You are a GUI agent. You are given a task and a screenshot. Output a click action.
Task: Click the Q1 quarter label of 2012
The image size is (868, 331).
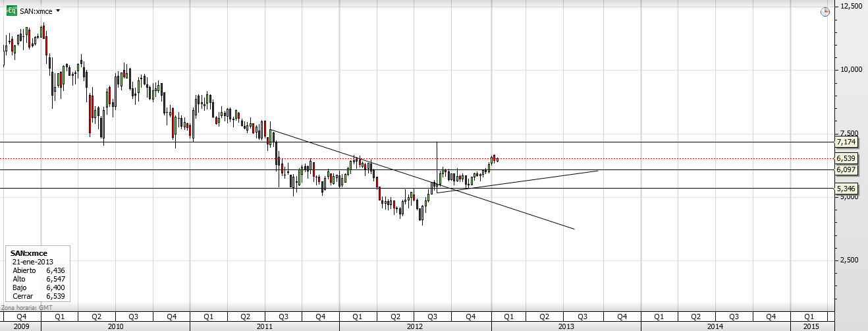[x=358, y=316]
